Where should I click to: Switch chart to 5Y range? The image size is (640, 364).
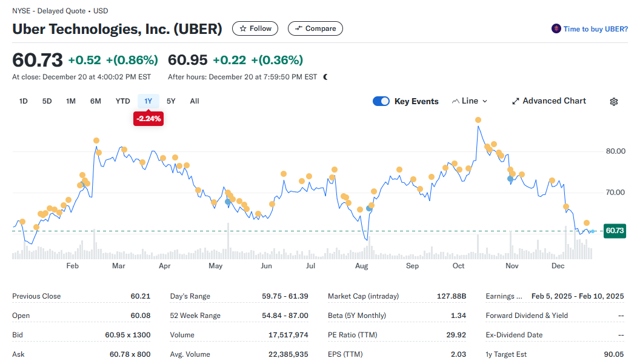click(171, 101)
